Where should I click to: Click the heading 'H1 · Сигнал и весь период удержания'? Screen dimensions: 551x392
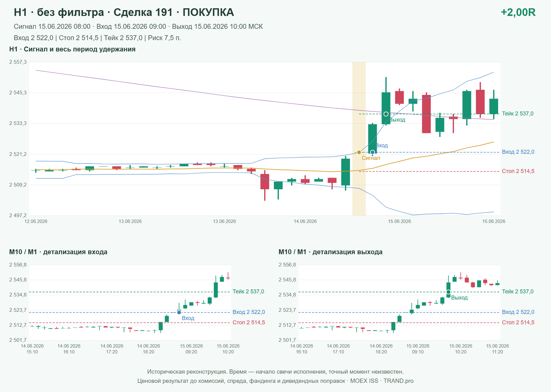[x=72, y=49]
